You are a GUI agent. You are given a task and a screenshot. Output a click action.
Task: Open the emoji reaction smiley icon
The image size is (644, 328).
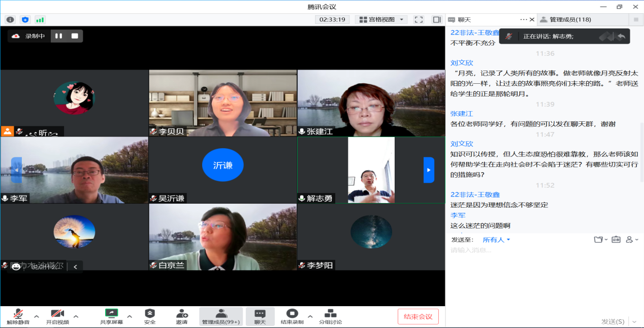pyautogui.click(x=16, y=267)
